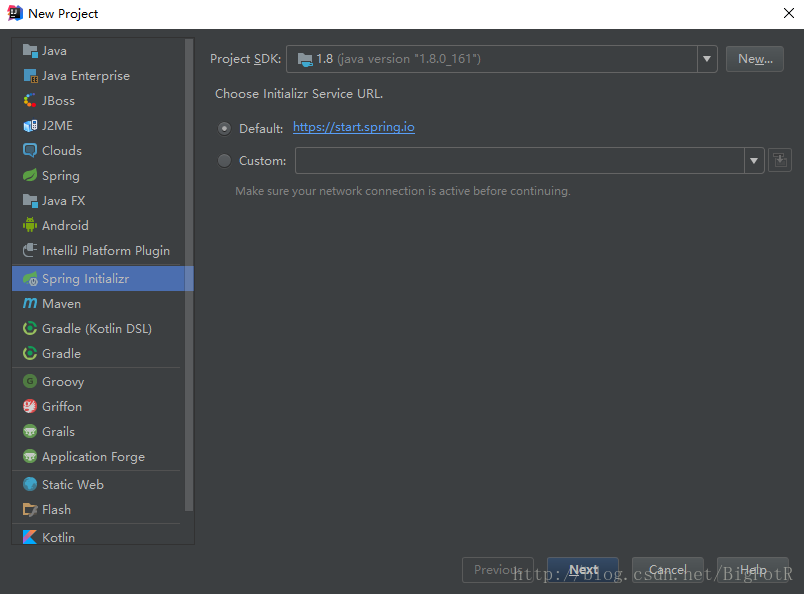Click the Next button
The width and height of the screenshot is (804, 594).
(583, 570)
